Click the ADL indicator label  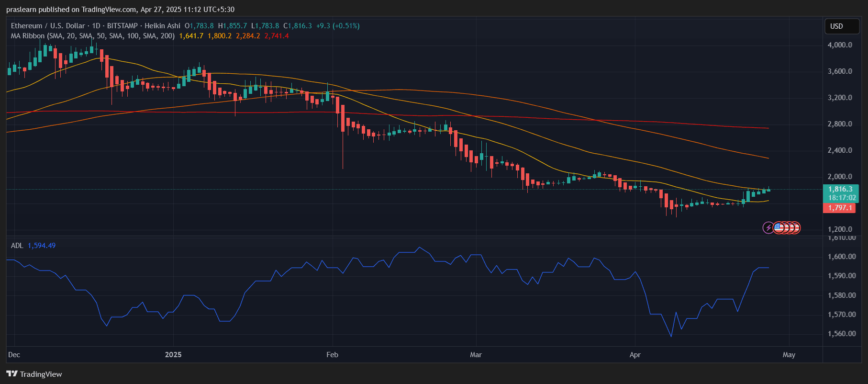point(17,246)
